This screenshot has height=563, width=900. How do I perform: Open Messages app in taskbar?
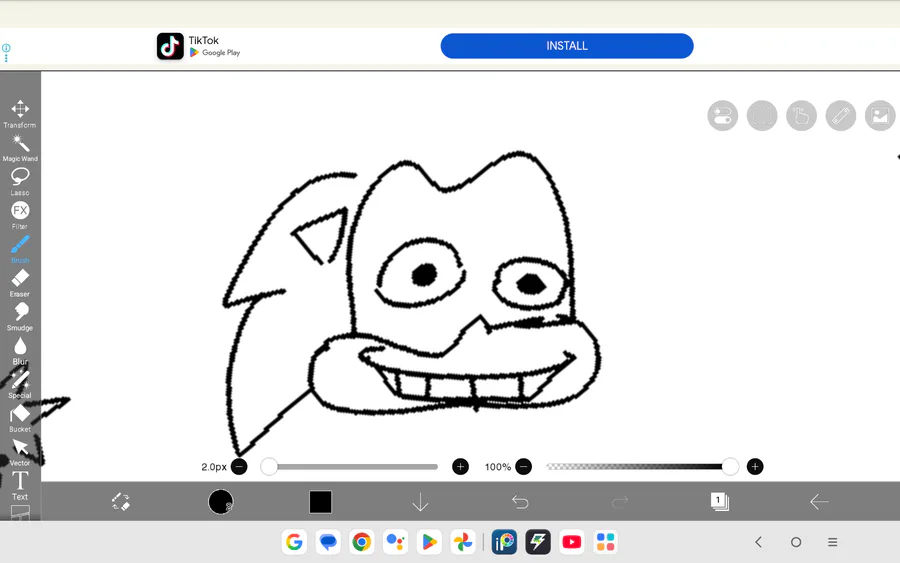[x=328, y=542]
